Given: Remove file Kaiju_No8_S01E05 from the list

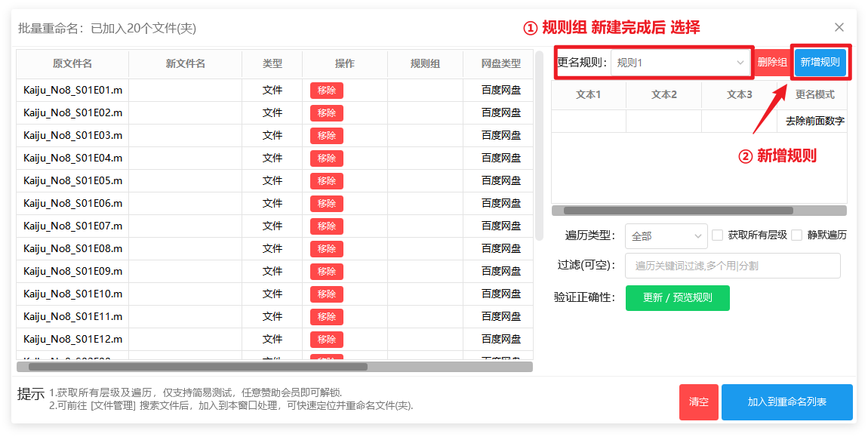Looking at the screenshot, I should click(x=326, y=181).
